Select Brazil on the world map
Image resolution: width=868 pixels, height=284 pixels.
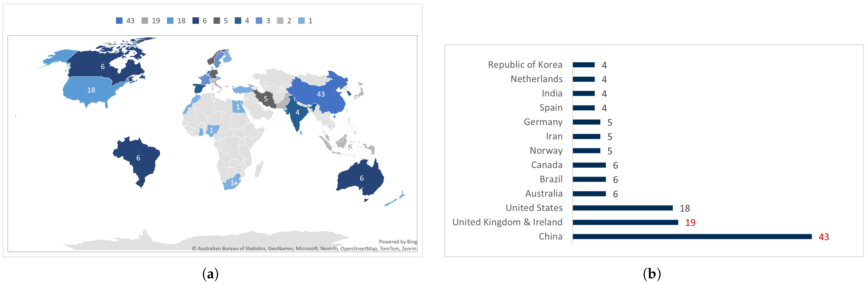138,158
